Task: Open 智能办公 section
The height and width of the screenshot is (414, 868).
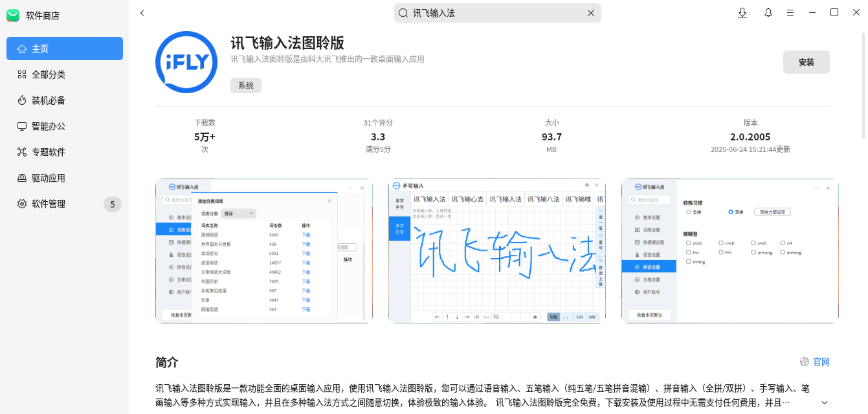Action: pyautogui.click(x=65, y=126)
